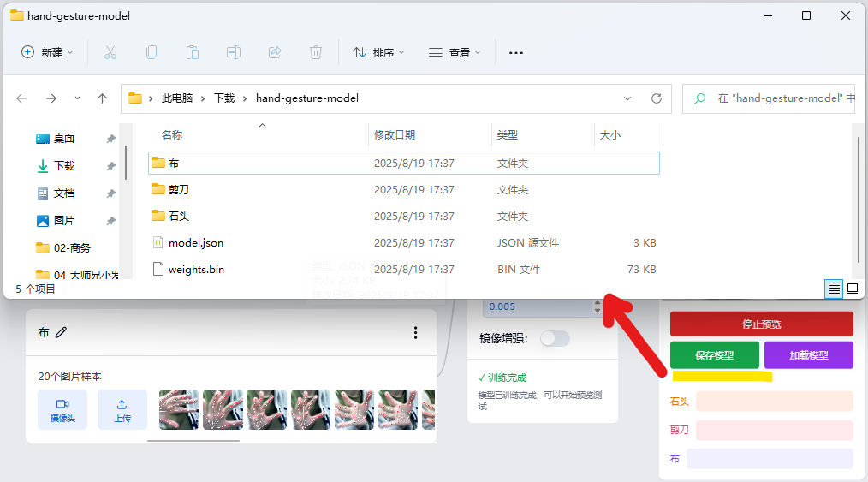The image size is (868, 482).
Task: Expand chevron after 下载 in path
Action: click(x=245, y=98)
